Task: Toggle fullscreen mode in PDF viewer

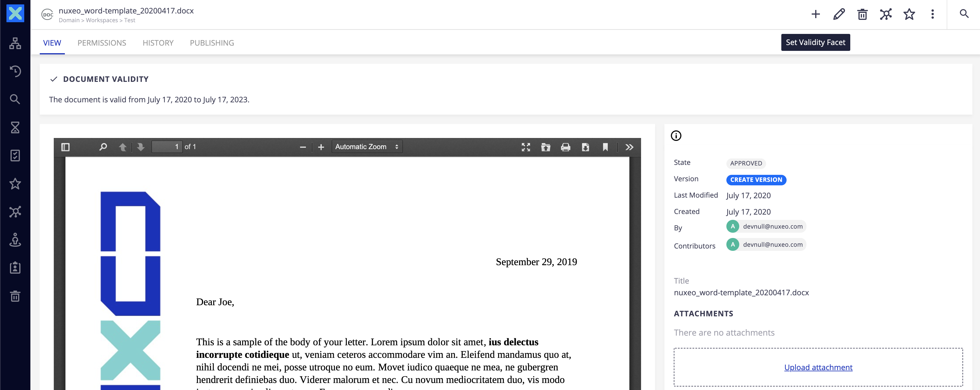Action: pos(525,146)
